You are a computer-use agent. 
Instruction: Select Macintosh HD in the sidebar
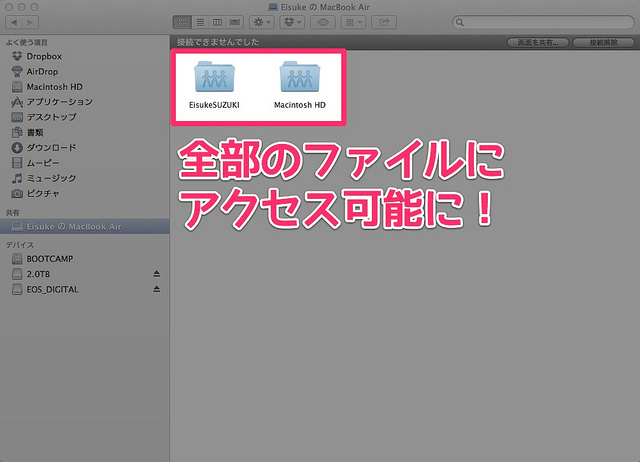(85, 87)
